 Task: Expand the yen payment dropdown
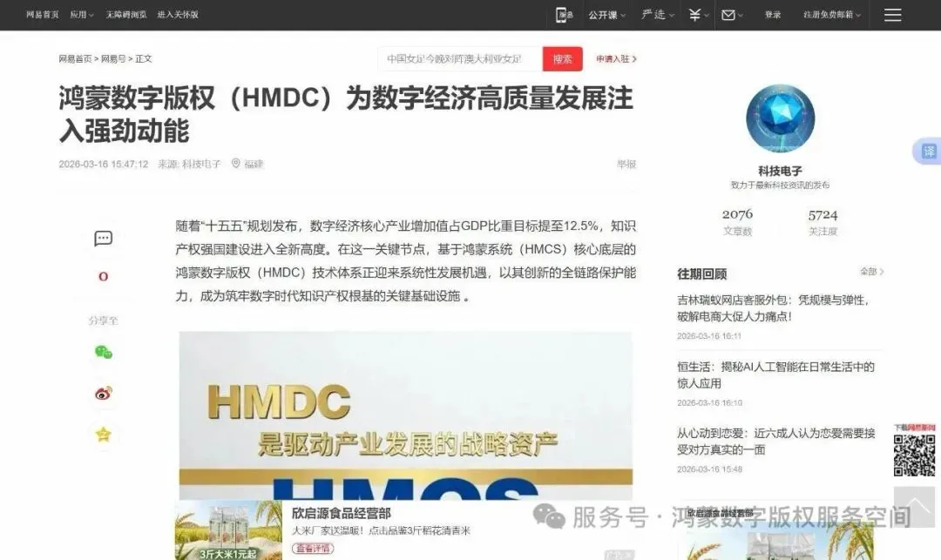pos(699,15)
